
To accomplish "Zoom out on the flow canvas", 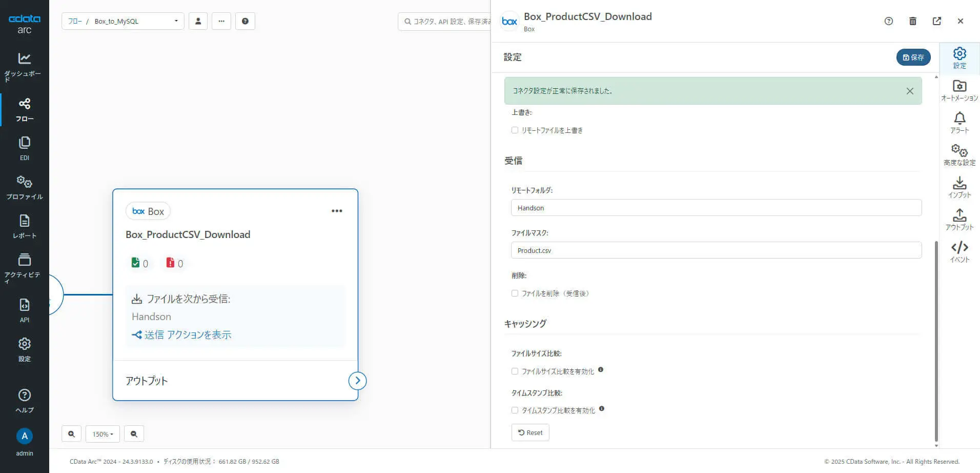I will (134, 434).
